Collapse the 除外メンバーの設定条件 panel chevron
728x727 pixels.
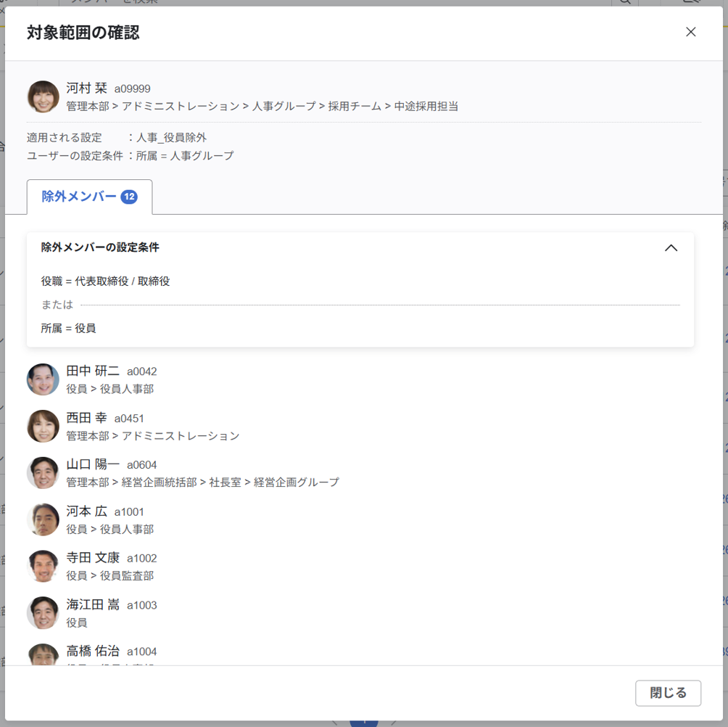point(671,247)
